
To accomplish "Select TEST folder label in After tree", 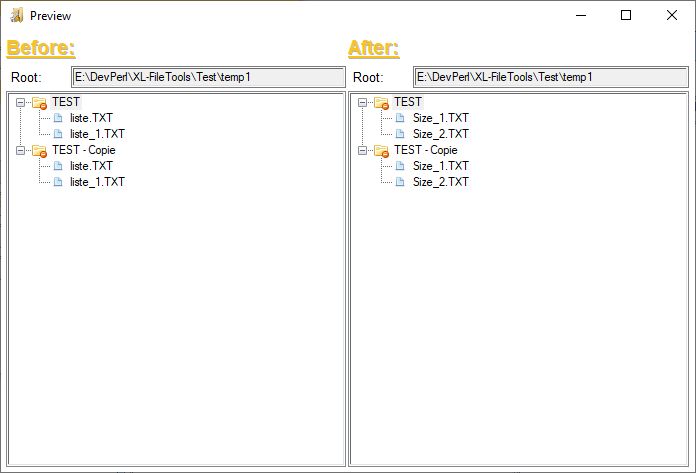I will pos(408,102).
